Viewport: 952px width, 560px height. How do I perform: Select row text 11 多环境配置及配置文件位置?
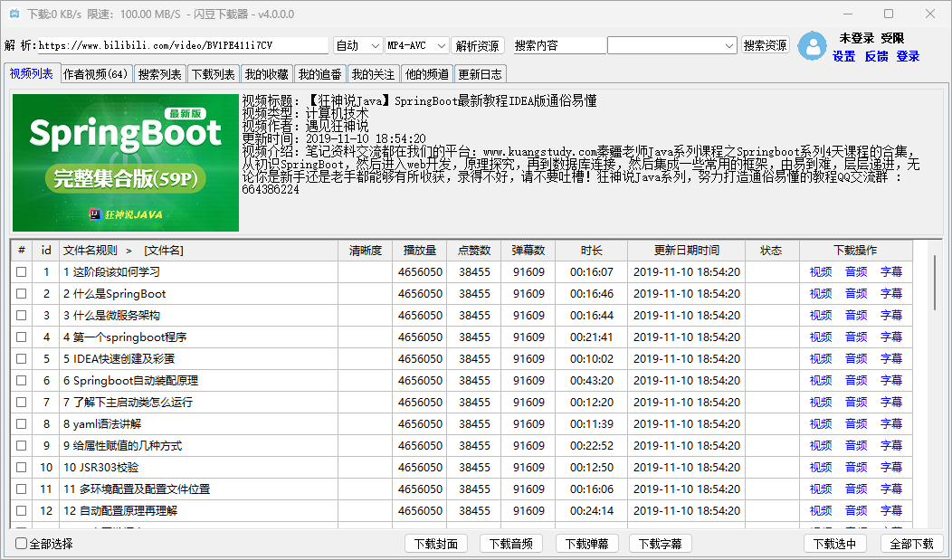click(x=137, y=489)
